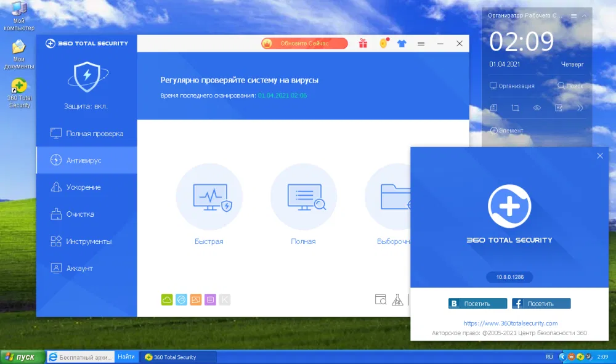This screenshot has height=364, width=616.
Task: Click the green cloud engine icon
Action: (167, 299)
